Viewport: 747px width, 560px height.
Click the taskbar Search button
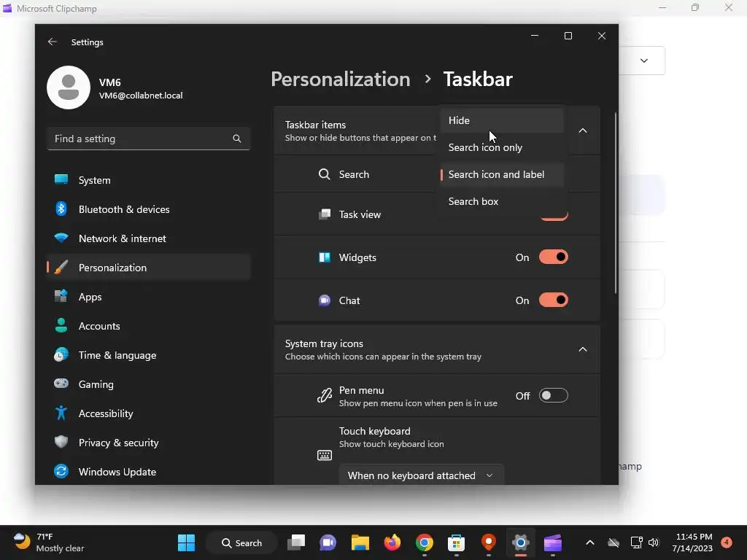pos(242,542)
